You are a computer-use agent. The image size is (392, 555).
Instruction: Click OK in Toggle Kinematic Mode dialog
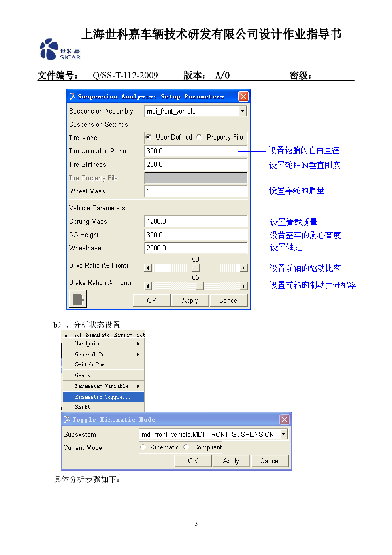(x=193, y=461)
